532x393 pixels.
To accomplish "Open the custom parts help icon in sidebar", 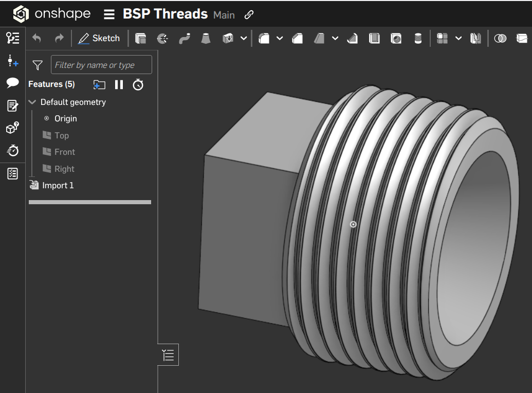I will pos(12,128).
